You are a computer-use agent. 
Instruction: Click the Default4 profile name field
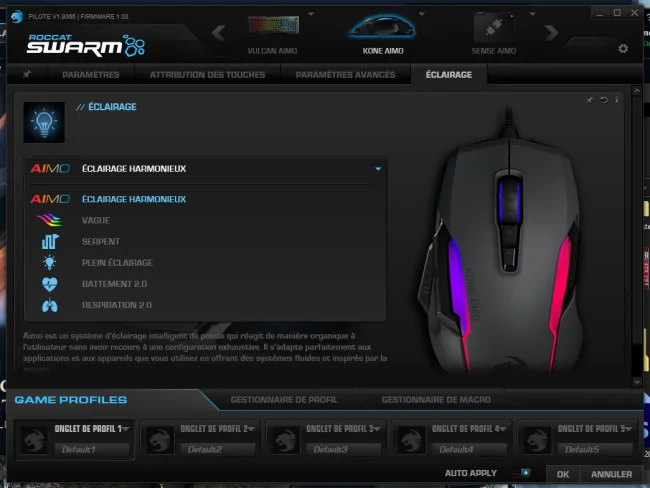(469, 449)
